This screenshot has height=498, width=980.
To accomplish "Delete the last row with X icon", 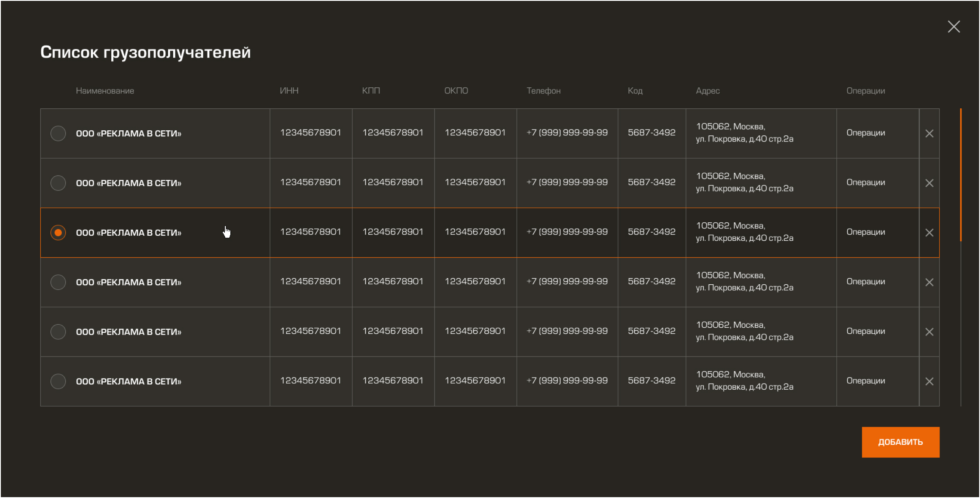I will point(929,381).
